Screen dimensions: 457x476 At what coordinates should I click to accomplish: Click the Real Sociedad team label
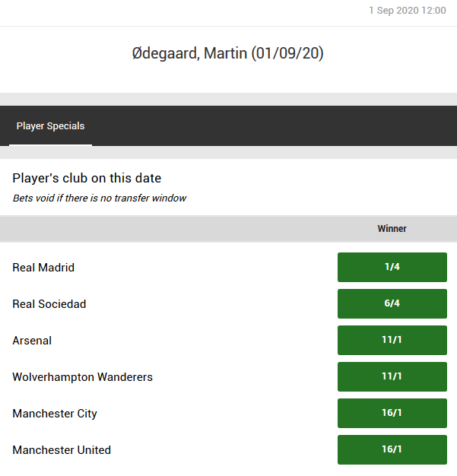point(49,304)
